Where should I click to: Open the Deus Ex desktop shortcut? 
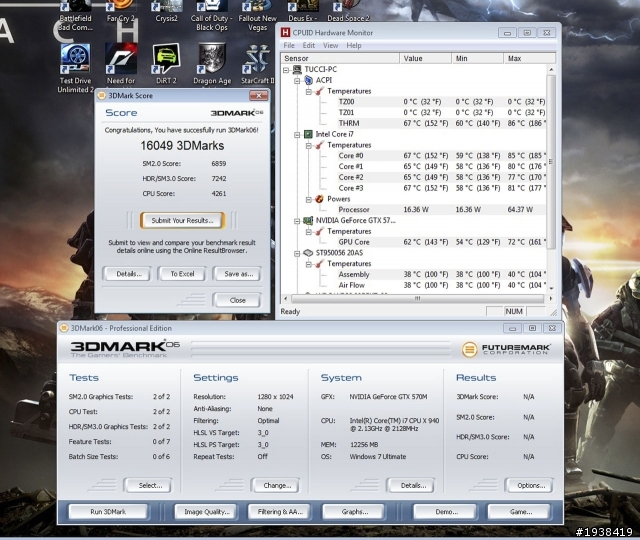pyautogui.click(x=302, y=11)
